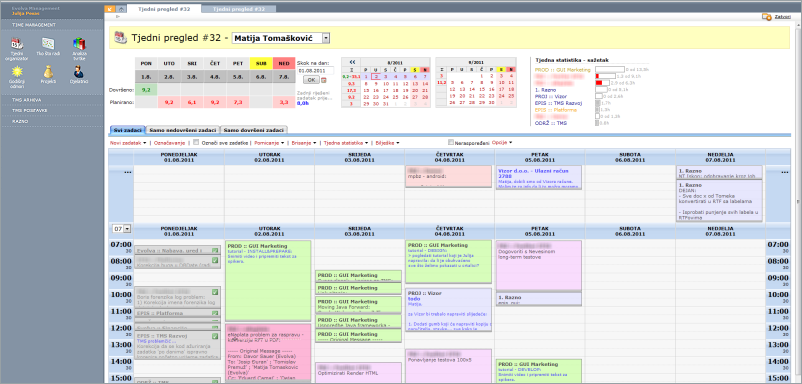Select the active Tjedni pregled #32 tab
Screen dimensions: 802x384
tap(163, 9)
